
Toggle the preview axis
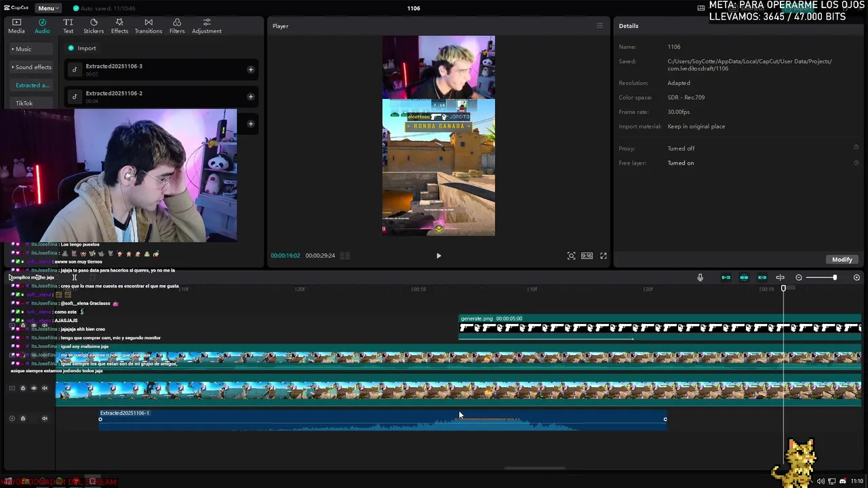780,277
